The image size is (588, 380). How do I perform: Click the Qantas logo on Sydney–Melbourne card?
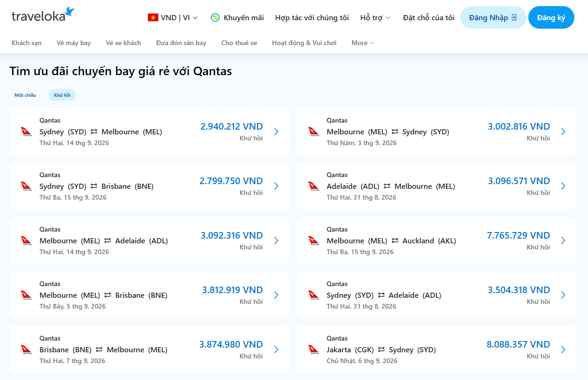pyautogui.click(x=26, y=132)
